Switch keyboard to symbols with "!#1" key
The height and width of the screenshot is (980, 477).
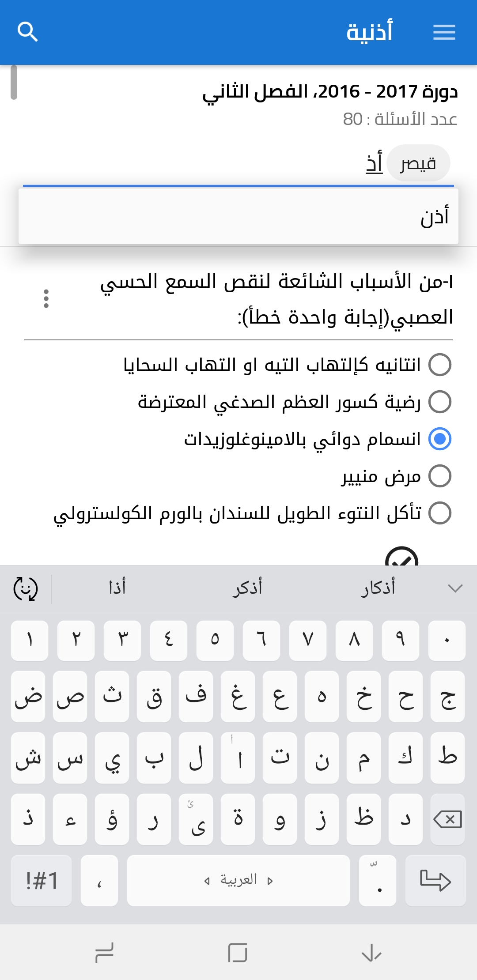click(42, 881)
